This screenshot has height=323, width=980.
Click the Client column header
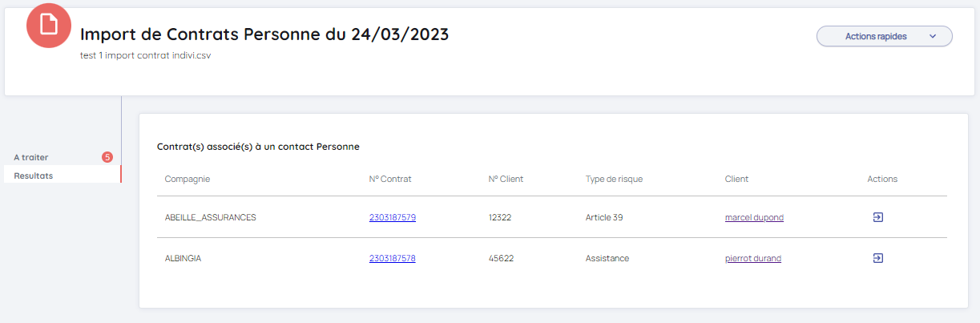736,179
